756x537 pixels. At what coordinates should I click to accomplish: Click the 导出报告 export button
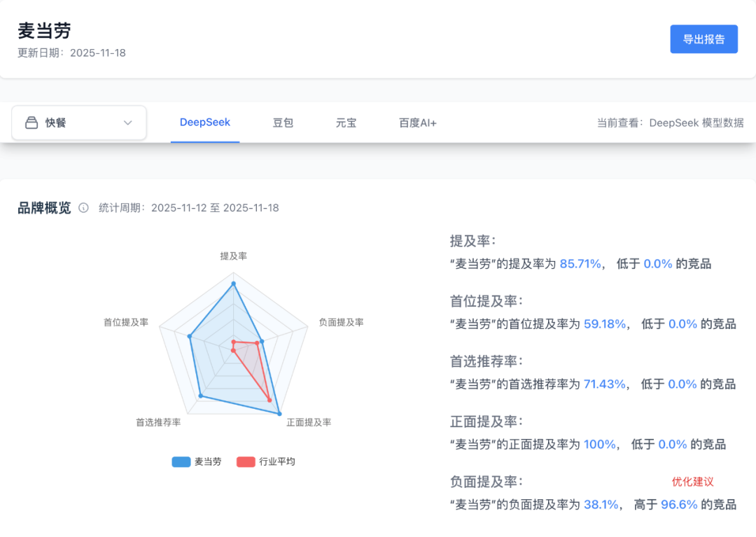(x=703, y=39)
